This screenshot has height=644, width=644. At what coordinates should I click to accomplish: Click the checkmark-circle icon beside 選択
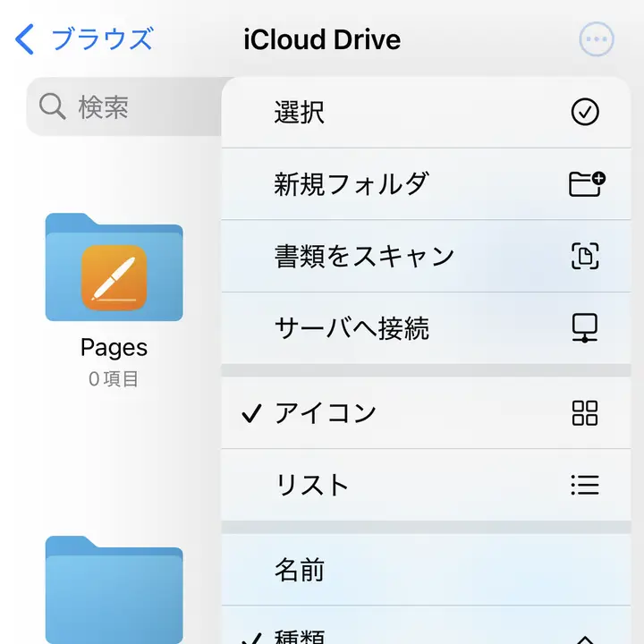(584, 112)
